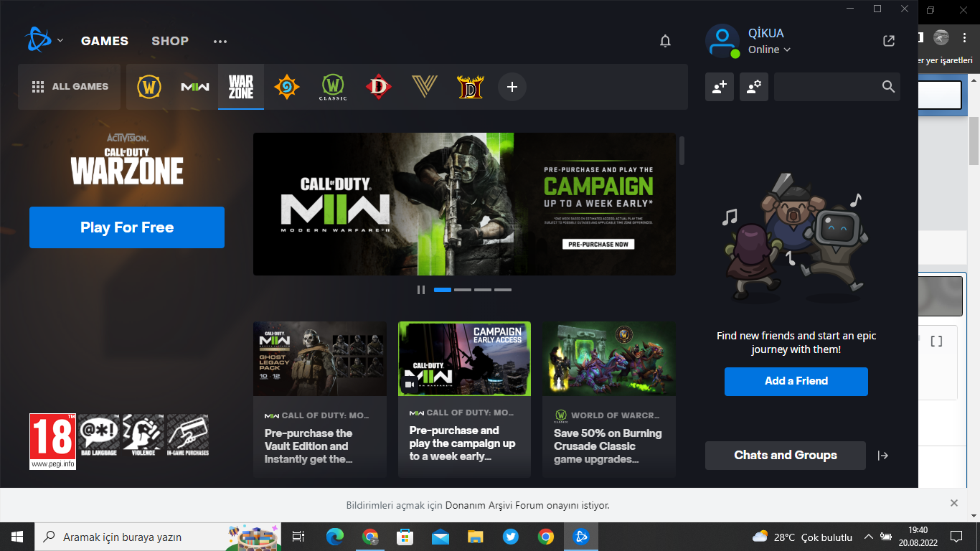The image size is (980, 551).
Task: Select the World of Warcraft game icon
Action: 149,87
